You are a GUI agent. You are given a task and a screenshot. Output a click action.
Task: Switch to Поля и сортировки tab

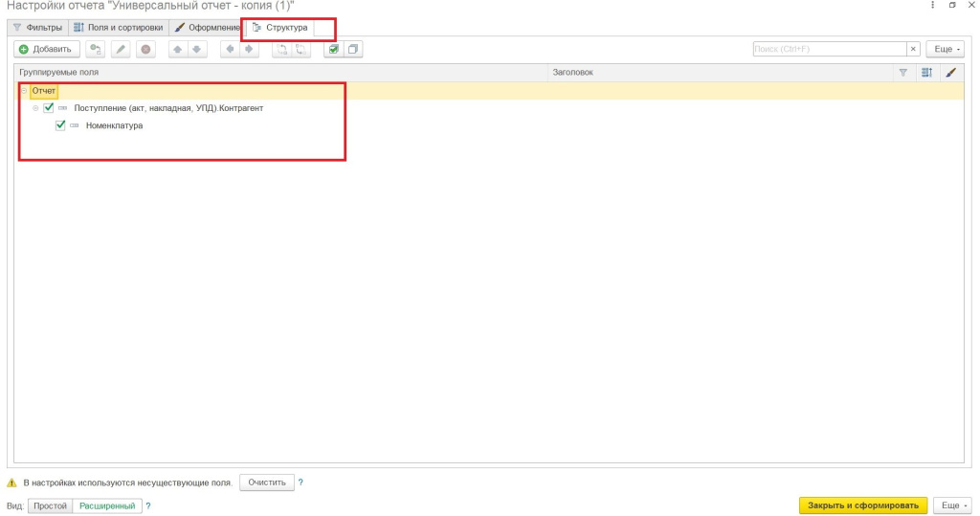point(120,28)
